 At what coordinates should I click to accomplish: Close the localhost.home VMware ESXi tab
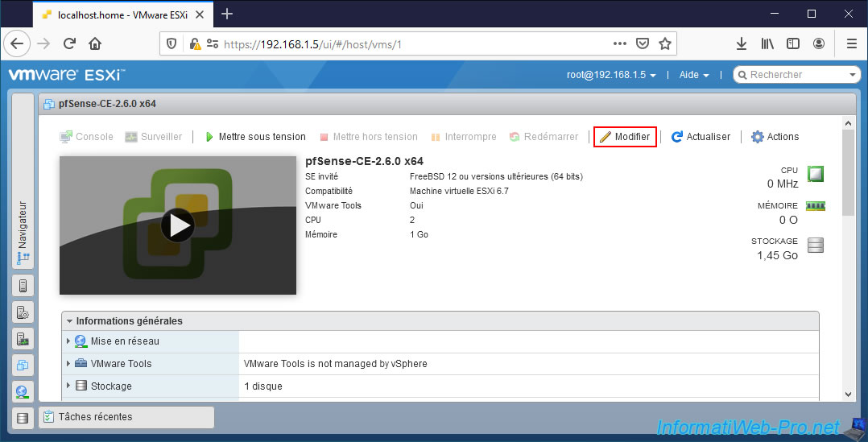(200, 15)
